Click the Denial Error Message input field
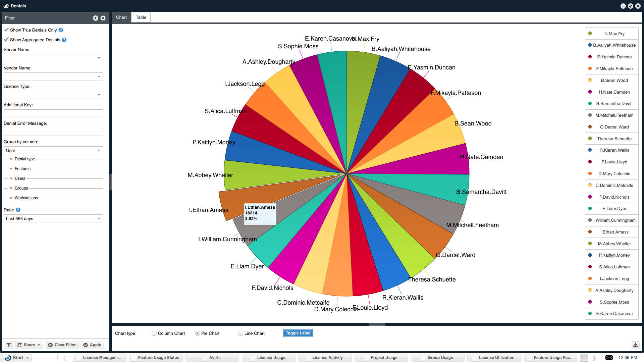 [53, 132]
